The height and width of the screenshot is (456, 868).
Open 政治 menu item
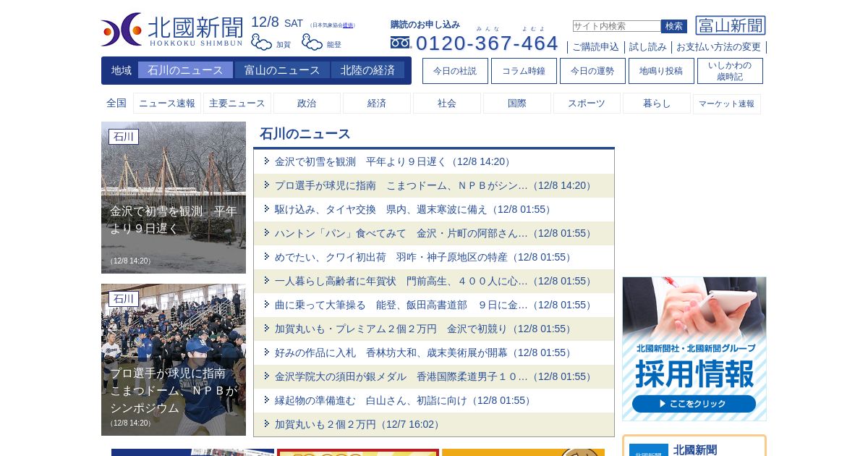point(307,104)
